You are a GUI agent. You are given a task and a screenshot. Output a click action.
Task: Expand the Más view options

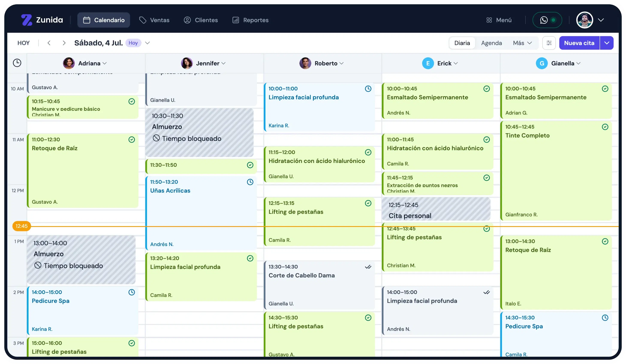tap(522, 43)
